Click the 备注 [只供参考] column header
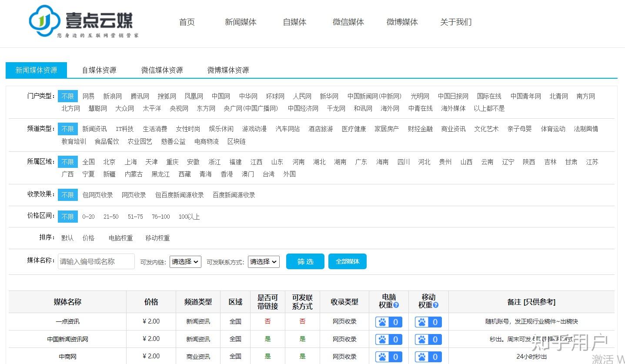The image size is (625, 364). (531, 302)
